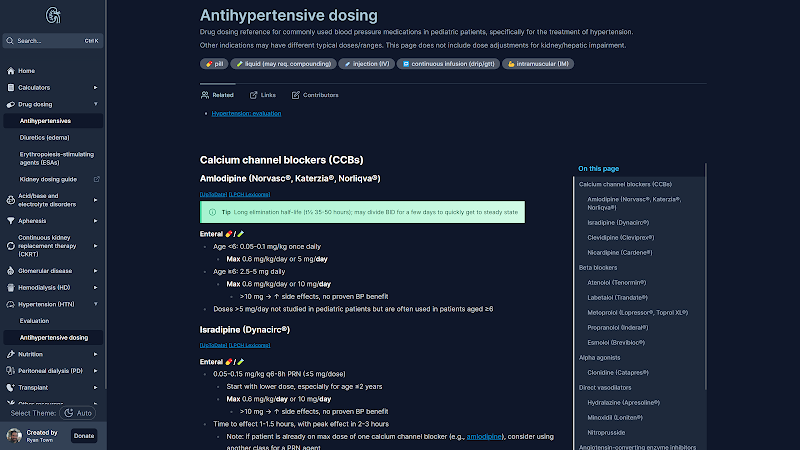Click the Acid/base disorders icon
The image size is (800, 450).
click(11, 200)
